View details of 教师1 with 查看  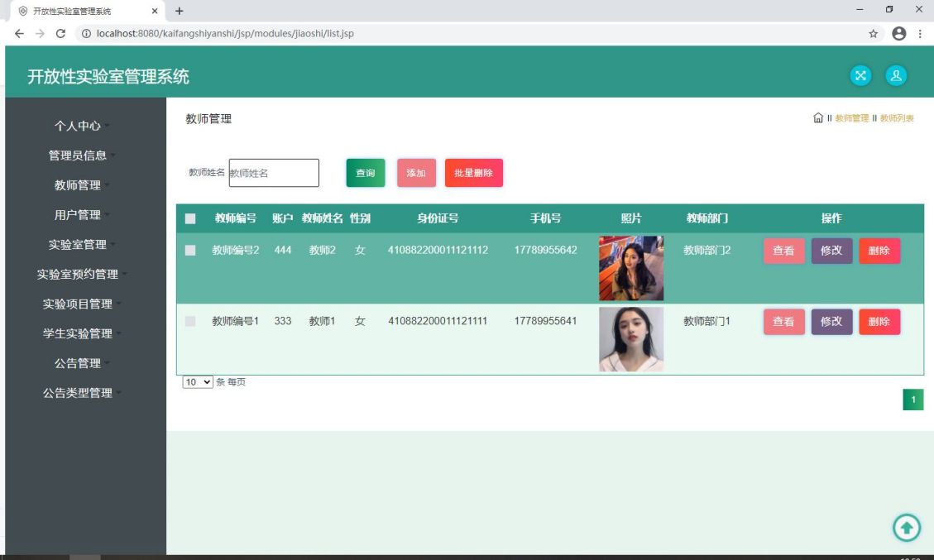click(x=784, y=322)
